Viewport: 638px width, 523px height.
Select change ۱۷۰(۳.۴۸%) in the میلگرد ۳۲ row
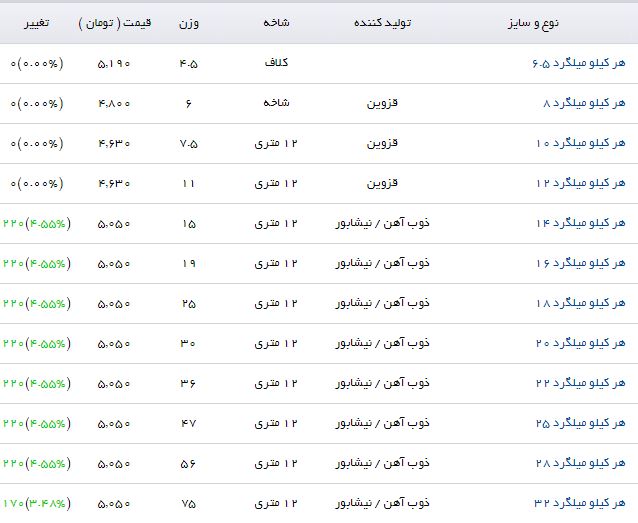click(x=37, y=503)
